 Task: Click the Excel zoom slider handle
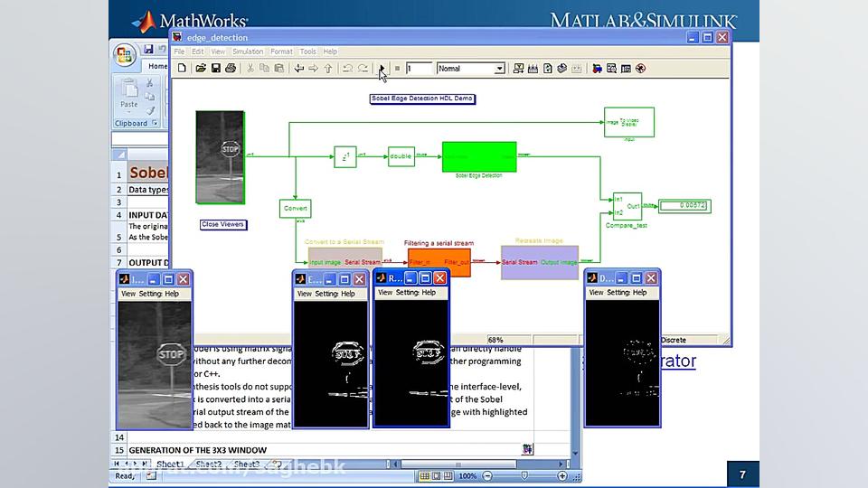(x=524, y=476)
